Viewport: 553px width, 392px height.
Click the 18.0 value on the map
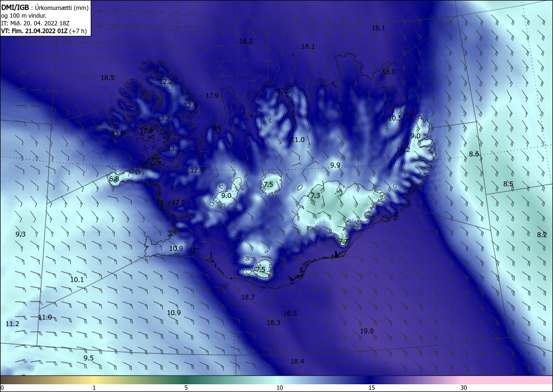pyautogui.click(x=389, y=71)
